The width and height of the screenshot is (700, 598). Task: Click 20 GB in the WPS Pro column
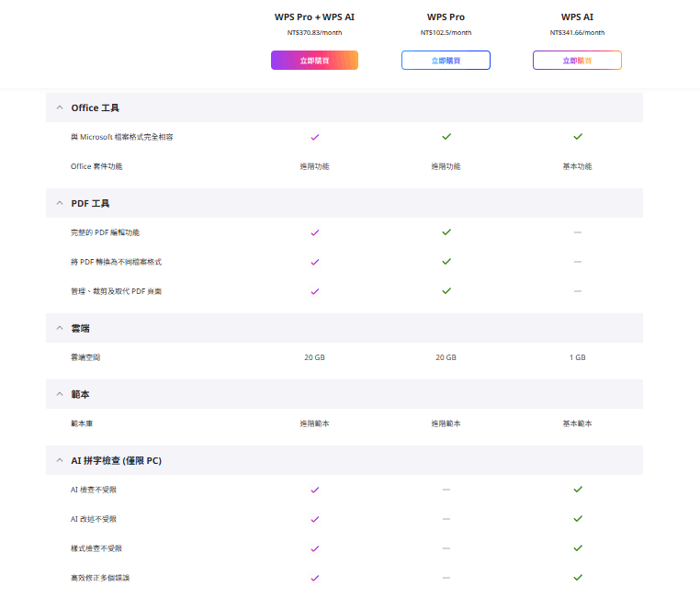(x=446, y=357)
